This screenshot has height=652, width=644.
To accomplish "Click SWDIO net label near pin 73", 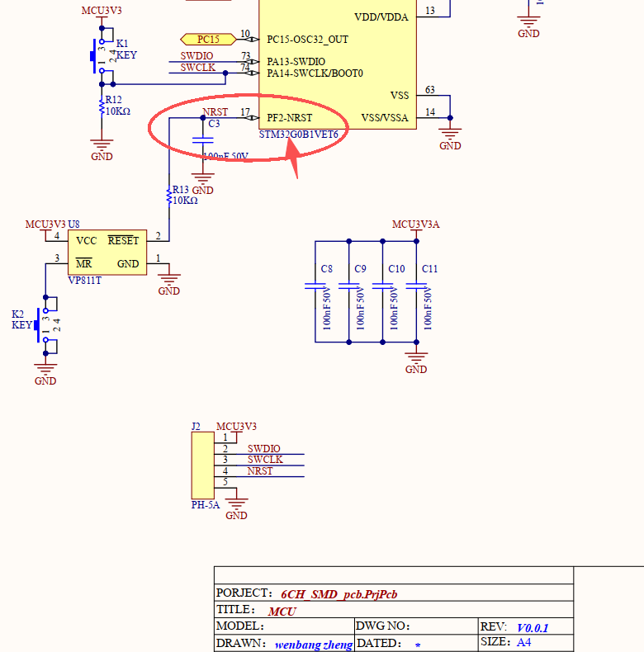I will point(197,56).
